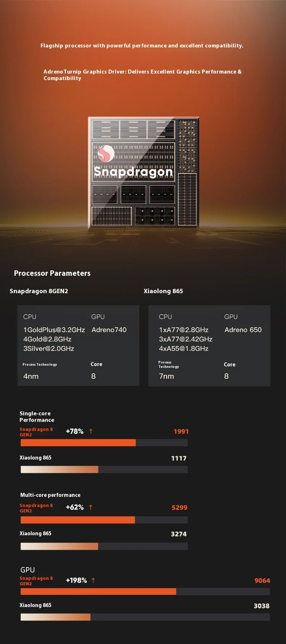286x644 pixels.
Task: Click the orange arrow beside +78%
Action: (x=91, y=431)
